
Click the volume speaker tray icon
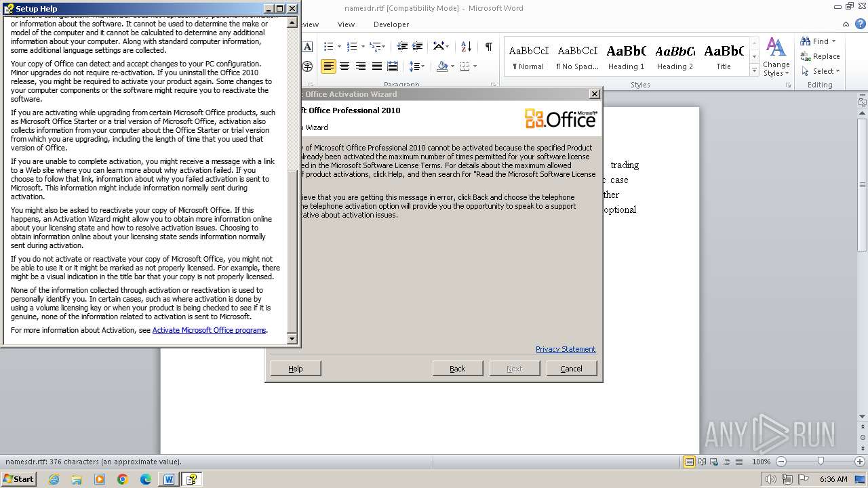pos(771,479)
